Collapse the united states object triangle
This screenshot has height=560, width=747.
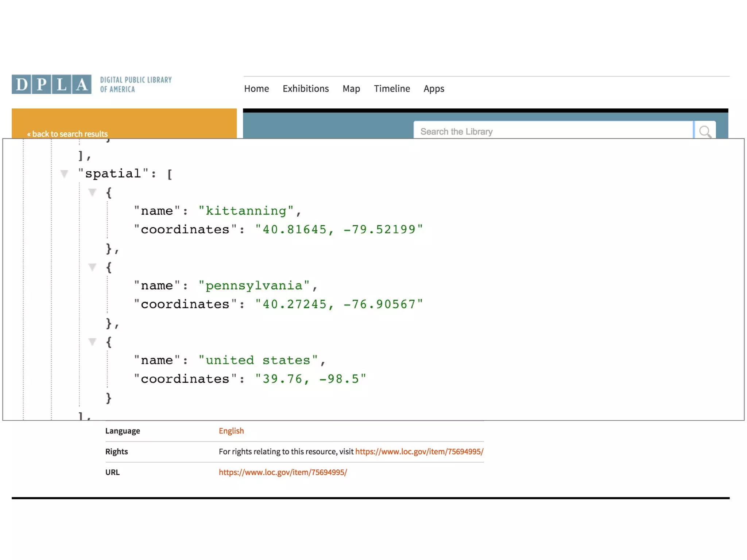tap(93, 342)
